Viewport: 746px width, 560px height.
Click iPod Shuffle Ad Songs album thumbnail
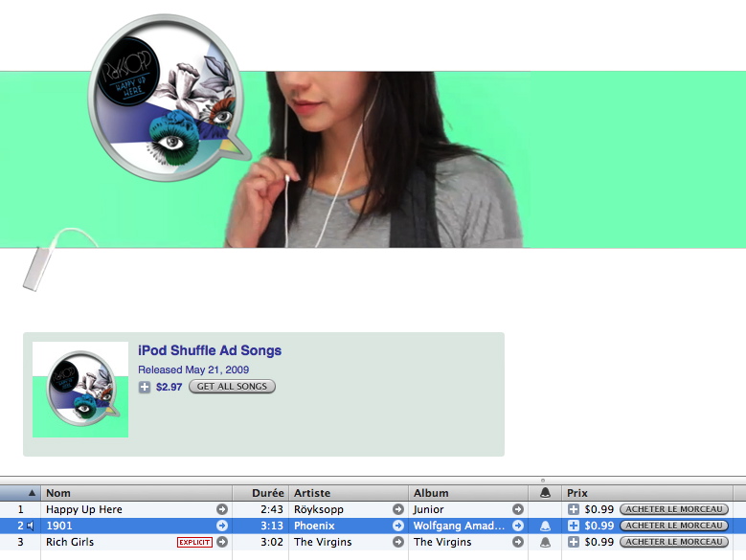pos(80,390)
